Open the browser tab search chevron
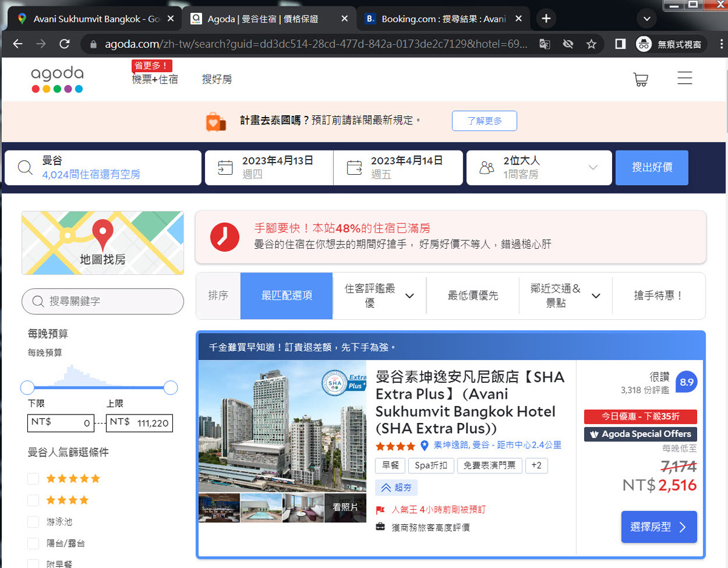The height and width of the screenshot is (568, 728). click(647, 19)
